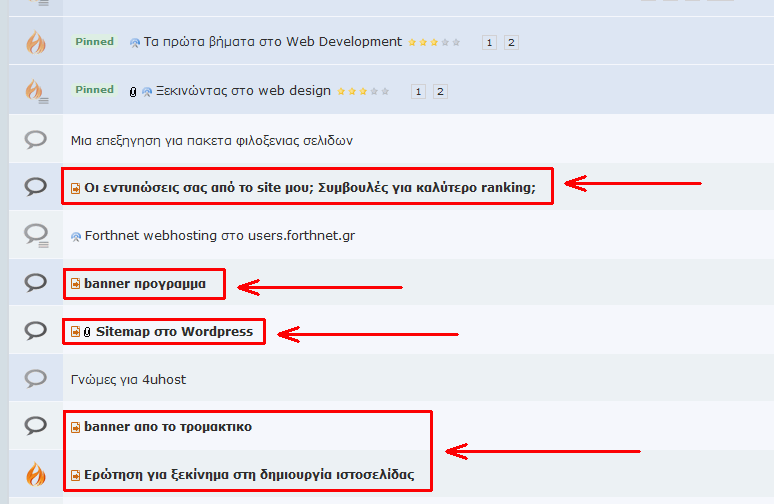Click the star rating of Web Development thread
774x504 pixels.
pyautogui.click(x=434, y=42)
